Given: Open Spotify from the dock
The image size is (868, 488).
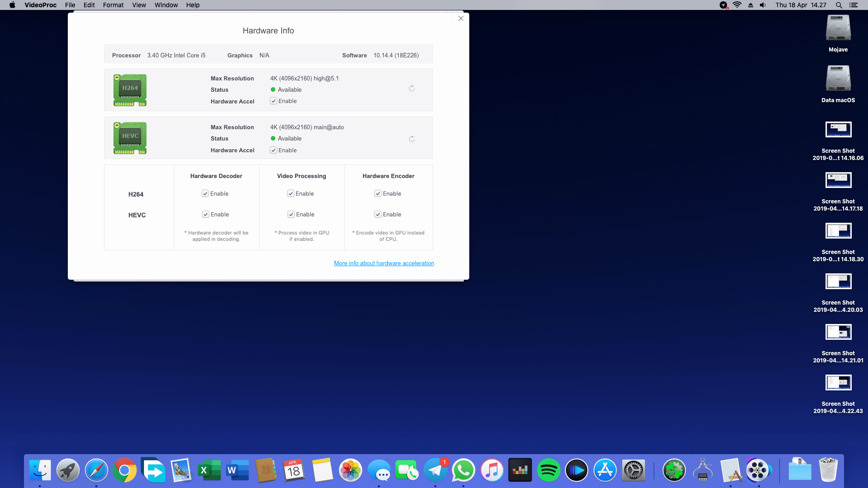Looking at the screenshot, I should (x=548, y=470).
